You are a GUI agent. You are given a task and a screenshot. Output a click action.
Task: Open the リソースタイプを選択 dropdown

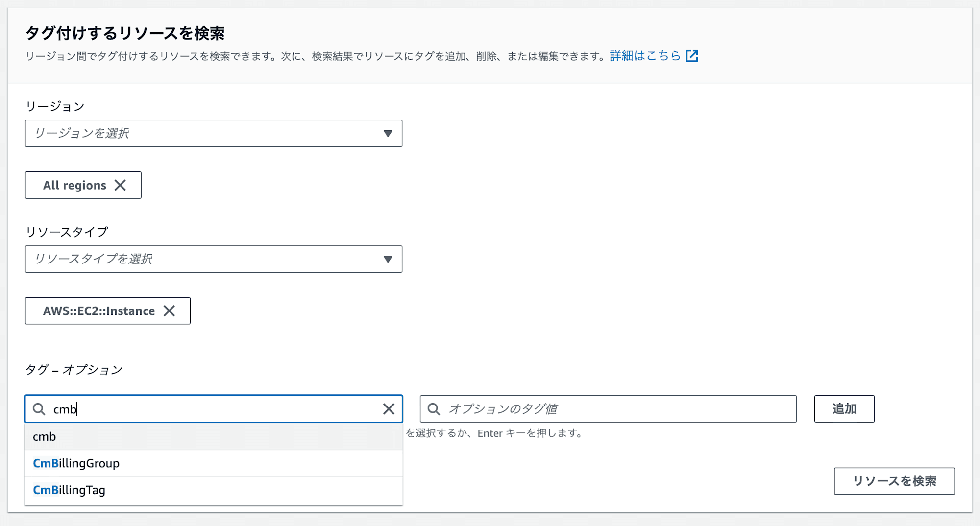point(214,259)
